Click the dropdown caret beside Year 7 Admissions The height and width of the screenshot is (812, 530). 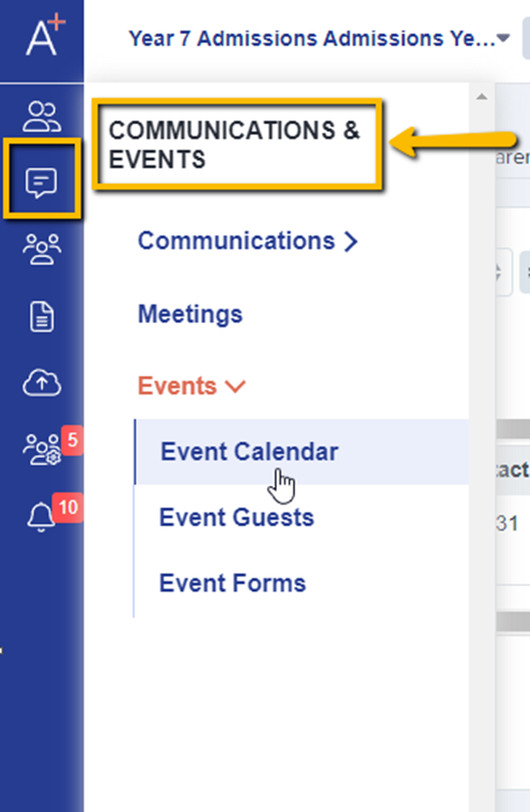(x=503, y=38)
